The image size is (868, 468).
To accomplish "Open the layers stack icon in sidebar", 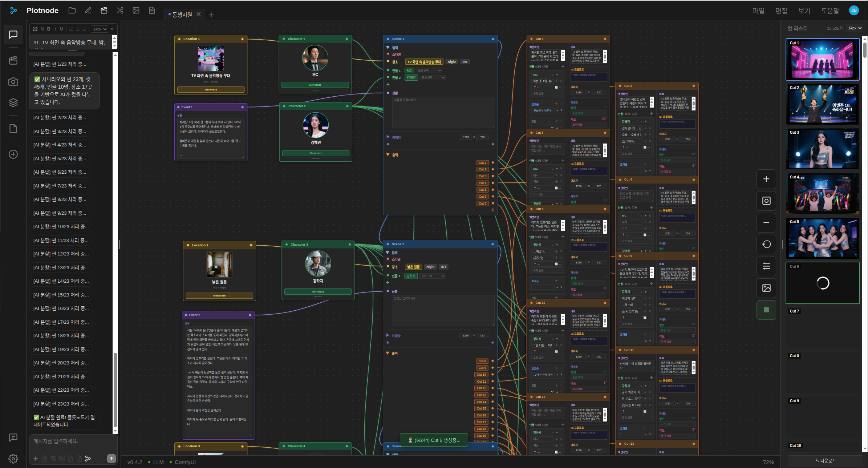I will pyautogui.click(x=13, y=103).
